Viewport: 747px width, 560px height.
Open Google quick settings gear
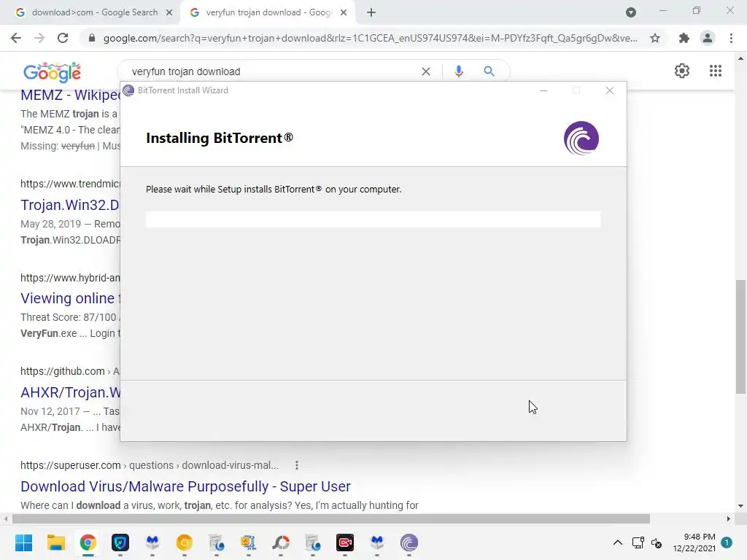pyautogui.click(x=682, y=71)
